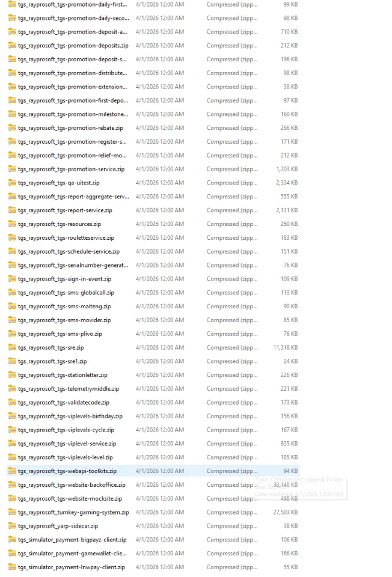Click the 11,318 KB size cell

click(285, 348)
